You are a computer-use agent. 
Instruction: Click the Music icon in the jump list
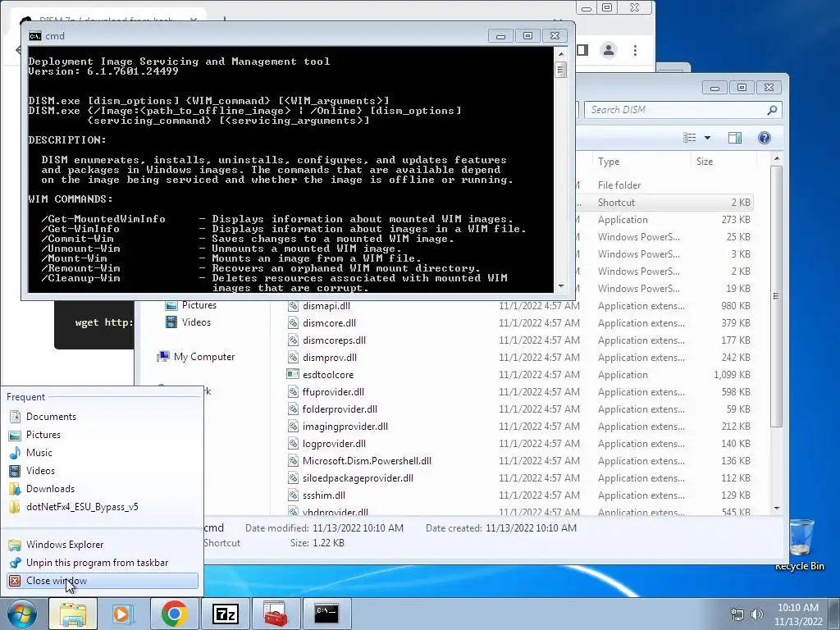click(15, 453)
